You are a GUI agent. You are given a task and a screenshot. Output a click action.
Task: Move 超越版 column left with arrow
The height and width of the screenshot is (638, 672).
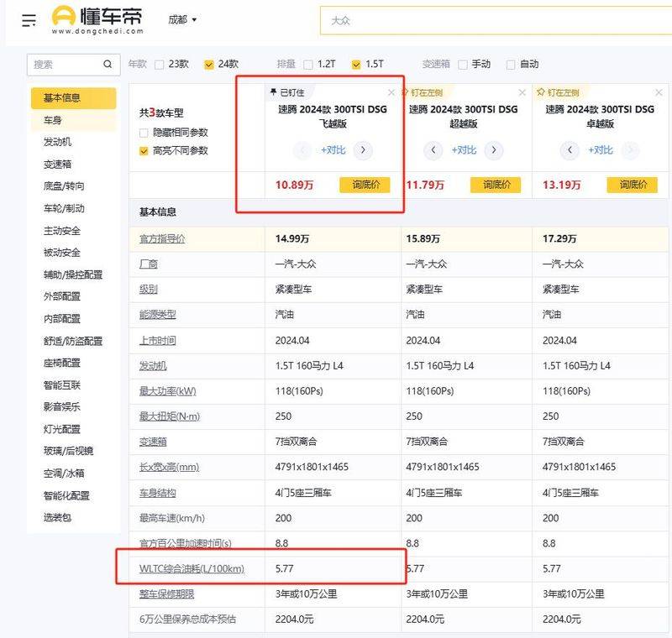click(x=433, y=150)
